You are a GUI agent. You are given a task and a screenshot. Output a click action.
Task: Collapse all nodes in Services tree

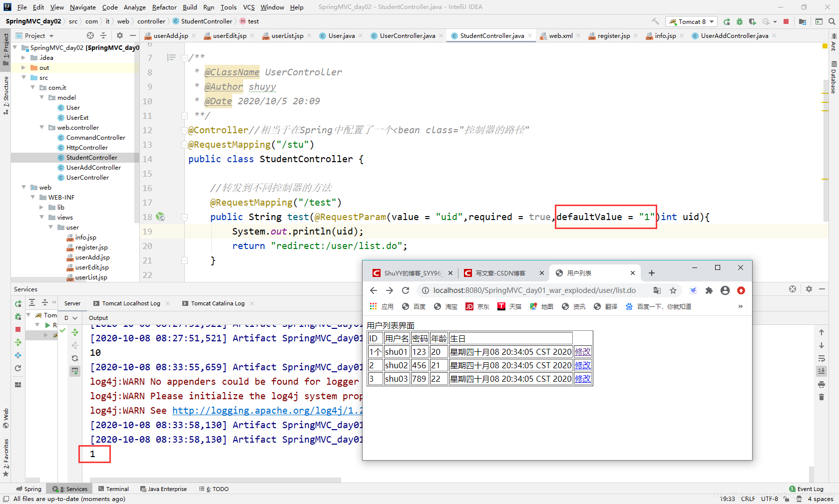point(44,302)
